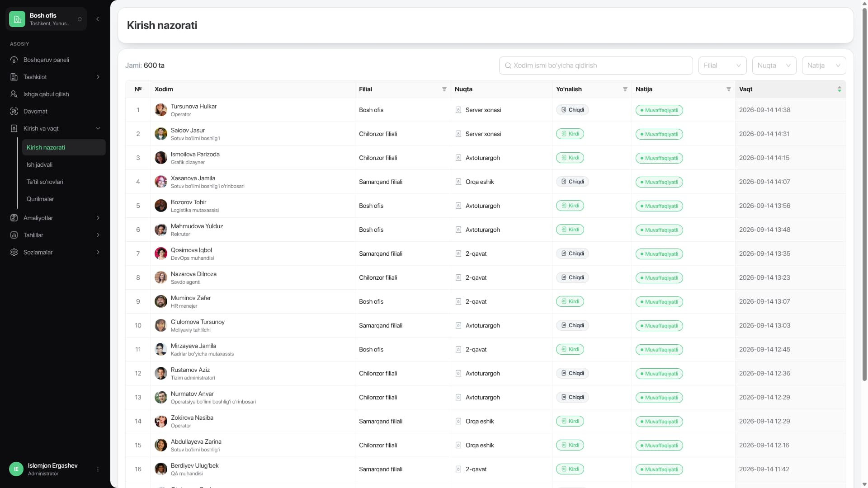Click the Ishga qabul qilish person icon

pos(14,94)
